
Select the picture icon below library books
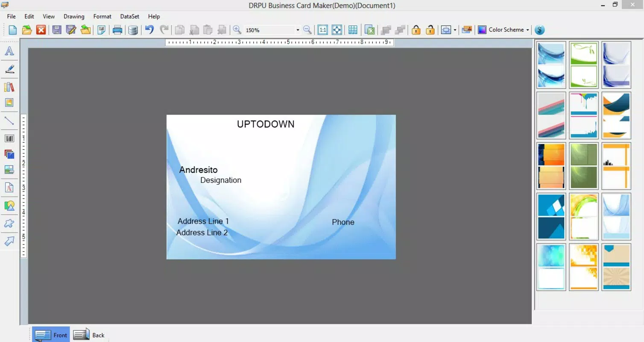pyautogui.click(x=9, y=103)
